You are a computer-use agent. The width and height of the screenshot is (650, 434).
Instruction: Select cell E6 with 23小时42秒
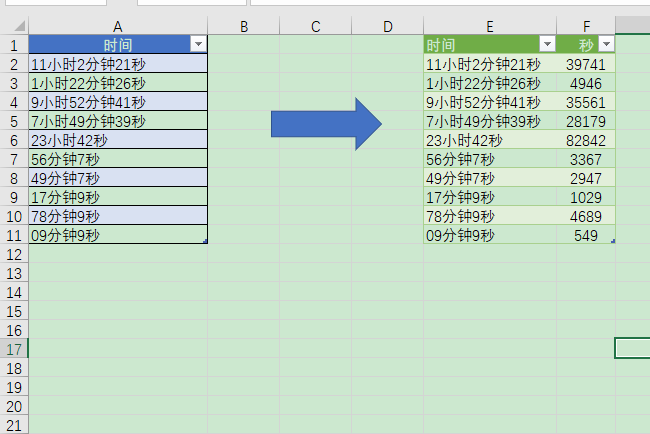pyautogui.click(x=490, y=140)
